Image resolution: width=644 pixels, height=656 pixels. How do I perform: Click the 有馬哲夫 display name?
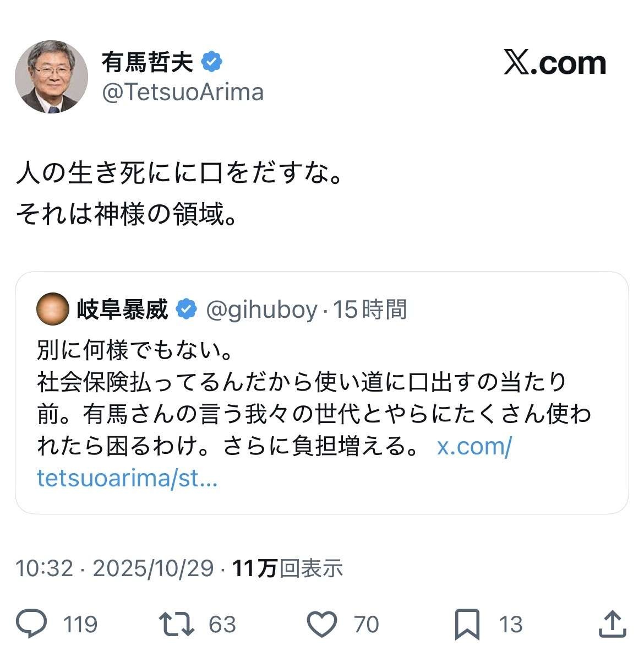coord(148,62)
